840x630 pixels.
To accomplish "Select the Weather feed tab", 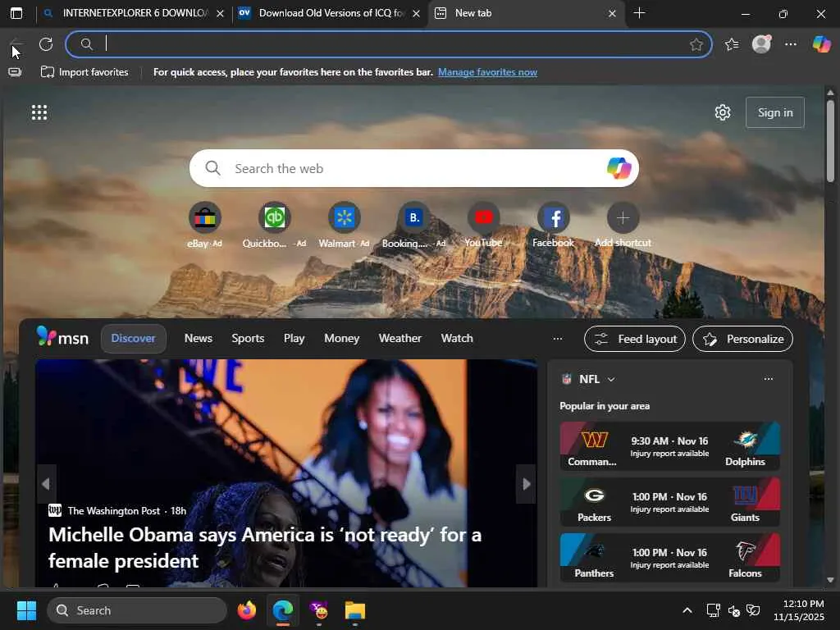I will click(400, 339).
